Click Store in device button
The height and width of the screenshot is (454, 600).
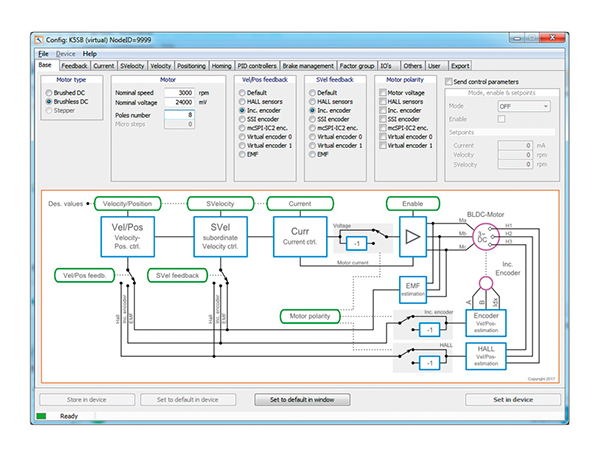pos(87,400)
